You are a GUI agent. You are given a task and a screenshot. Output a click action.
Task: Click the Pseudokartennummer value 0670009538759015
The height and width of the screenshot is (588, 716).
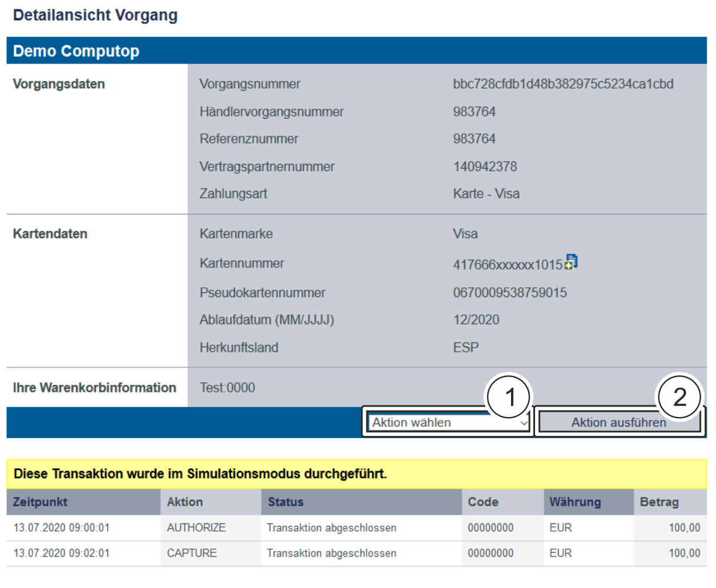click(x=510, y=293)
